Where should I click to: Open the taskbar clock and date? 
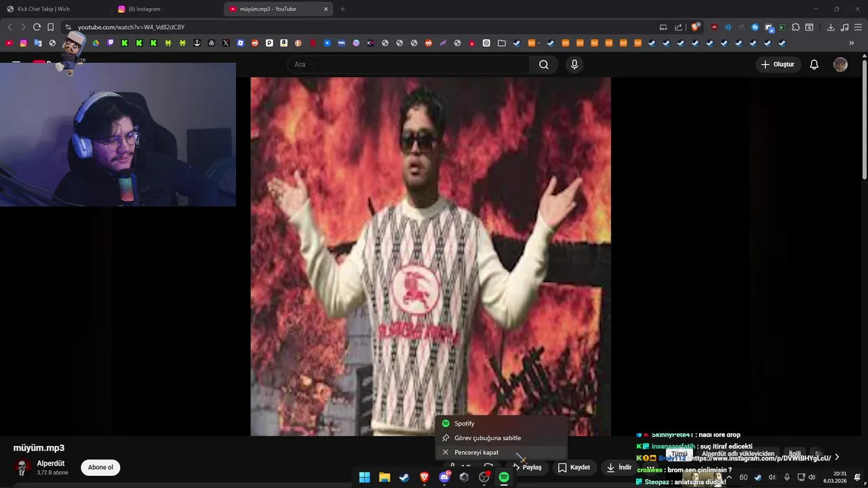click(x=835, y=477)
